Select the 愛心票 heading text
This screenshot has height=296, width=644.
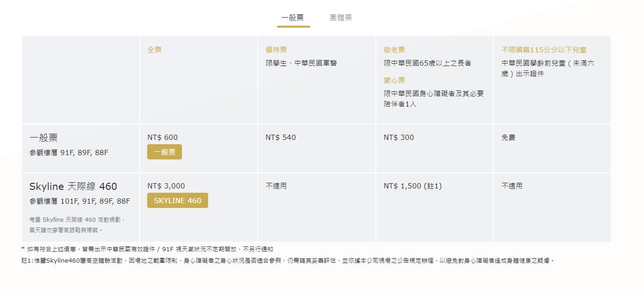point(394,80)
